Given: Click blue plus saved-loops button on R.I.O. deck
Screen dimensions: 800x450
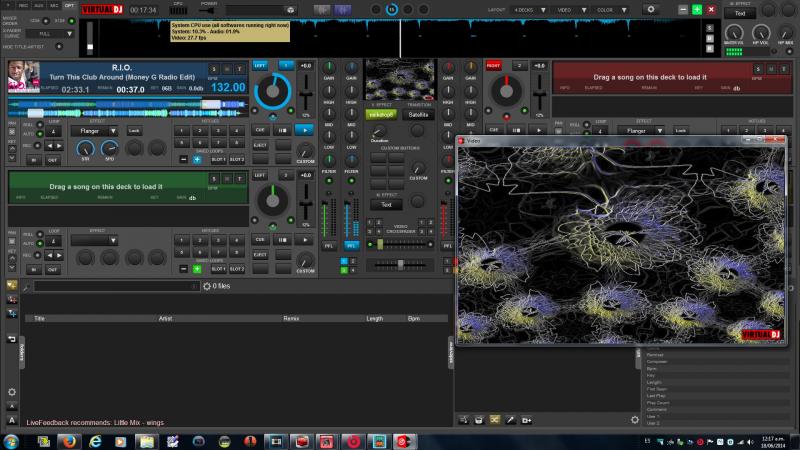Looking at the screenshot, I should point(197,160).
